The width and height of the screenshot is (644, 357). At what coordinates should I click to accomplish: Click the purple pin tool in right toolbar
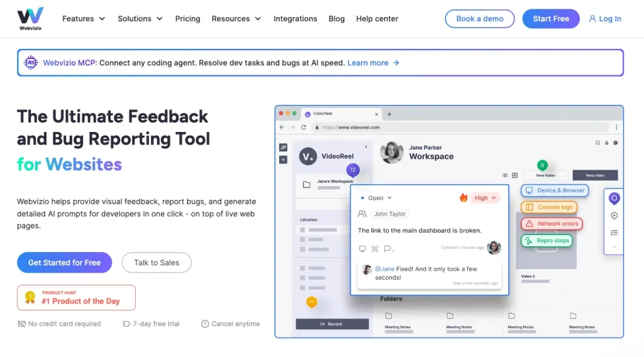point(614,199)
